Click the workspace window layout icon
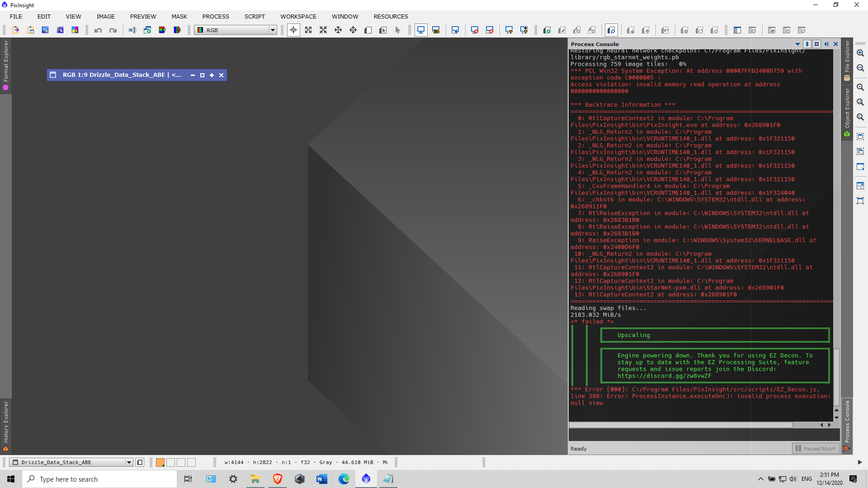Image resolution: width=868 pixels, height=488 pixels. pyautogui.click(x=737, y=30)
